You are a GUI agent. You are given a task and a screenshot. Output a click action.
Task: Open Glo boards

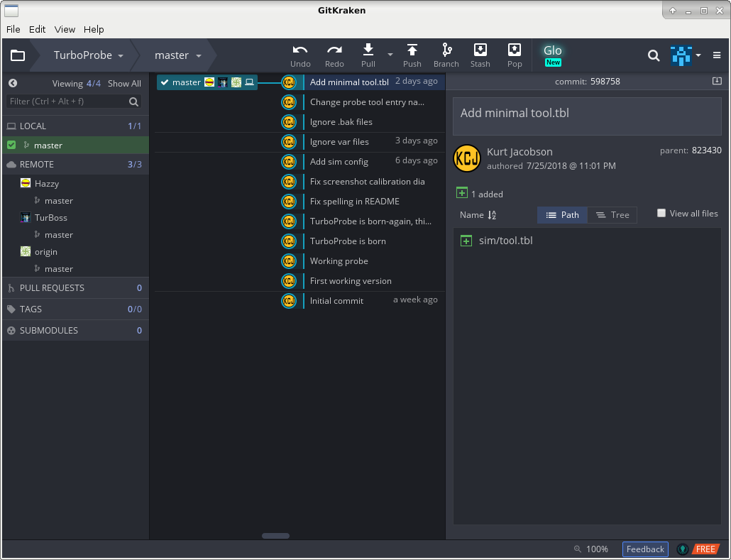[x=553, y=55]
